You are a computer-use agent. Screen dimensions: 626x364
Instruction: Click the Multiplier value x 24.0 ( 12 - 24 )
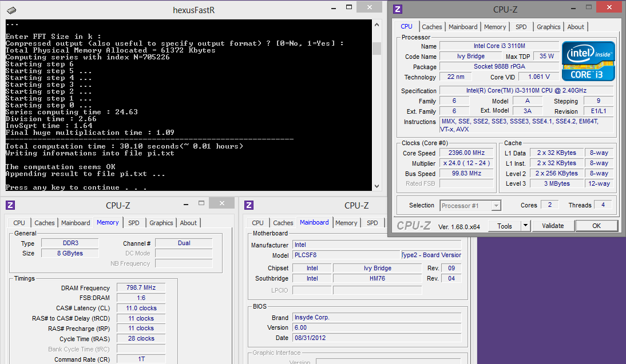coord(466,163)
